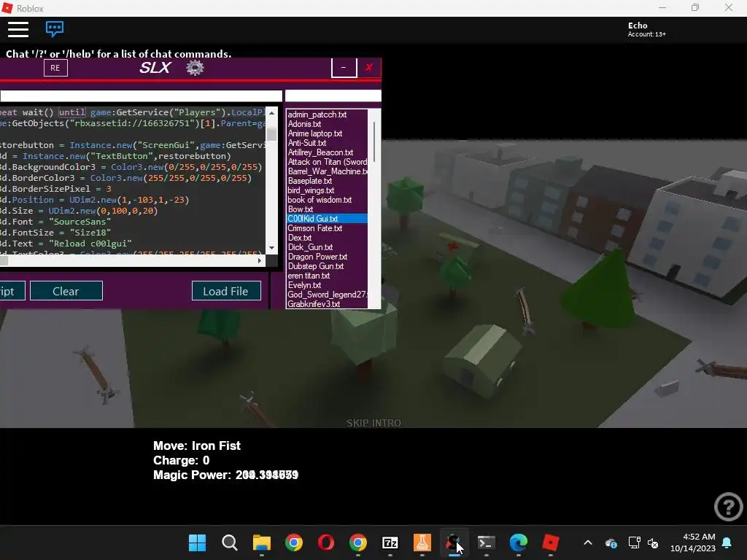Viewport: 747px width, 560px height.
Task: Click the RE button in SLX
Action: (55, 68)
